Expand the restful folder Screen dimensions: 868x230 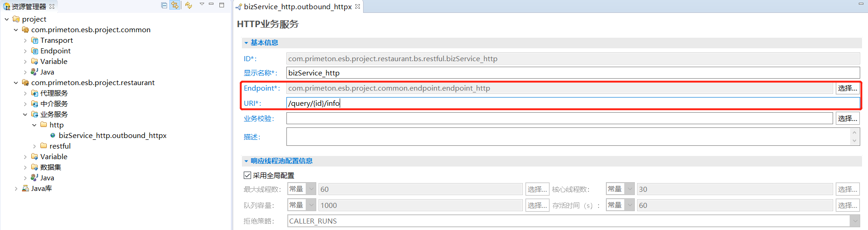[x=34, y=146]
